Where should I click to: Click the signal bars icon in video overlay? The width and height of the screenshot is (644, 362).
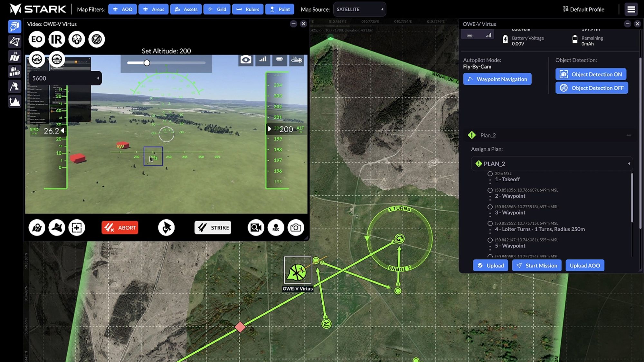(x=263, y=60)
